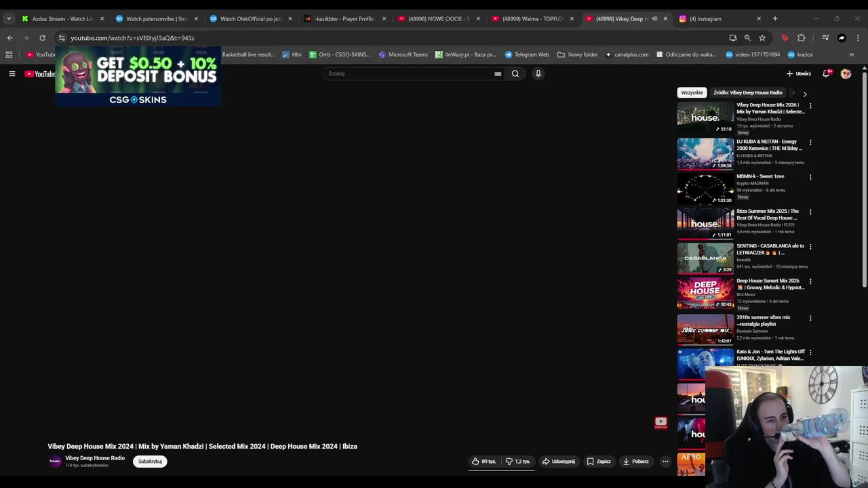Viewport: 868px width, 488px height.
Task: Bookmark this page with star icon
Action: (762, 38)
